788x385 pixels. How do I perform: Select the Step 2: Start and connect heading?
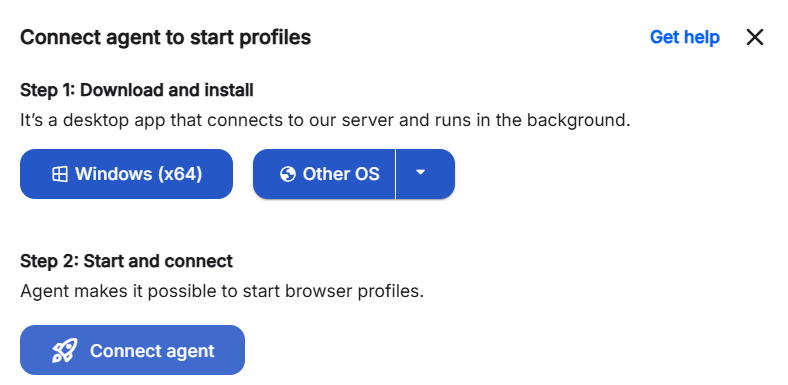[127, 261]
